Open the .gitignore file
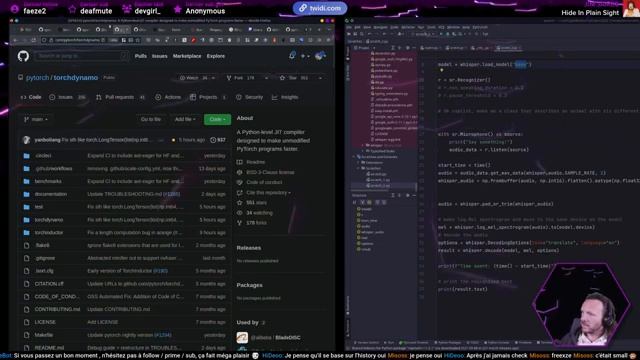 pos(44,258)
